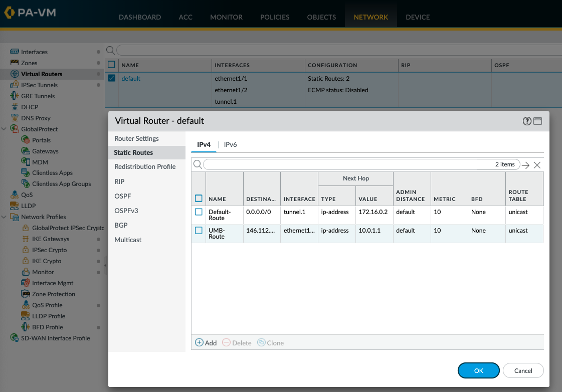The height and width of the screenshot is (392, 562).
Task: Click the BFD Profile icon
Action: pos(26,327)
